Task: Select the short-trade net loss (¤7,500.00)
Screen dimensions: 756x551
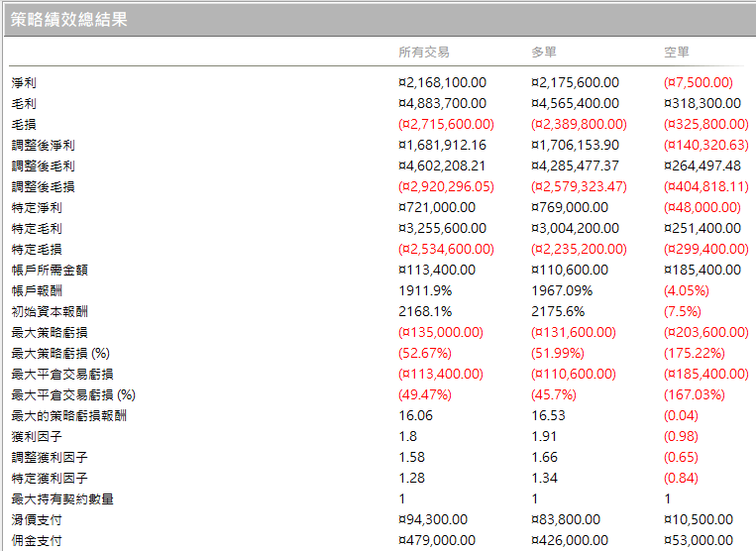Action: pyautogui.click(x=699, y=83)
